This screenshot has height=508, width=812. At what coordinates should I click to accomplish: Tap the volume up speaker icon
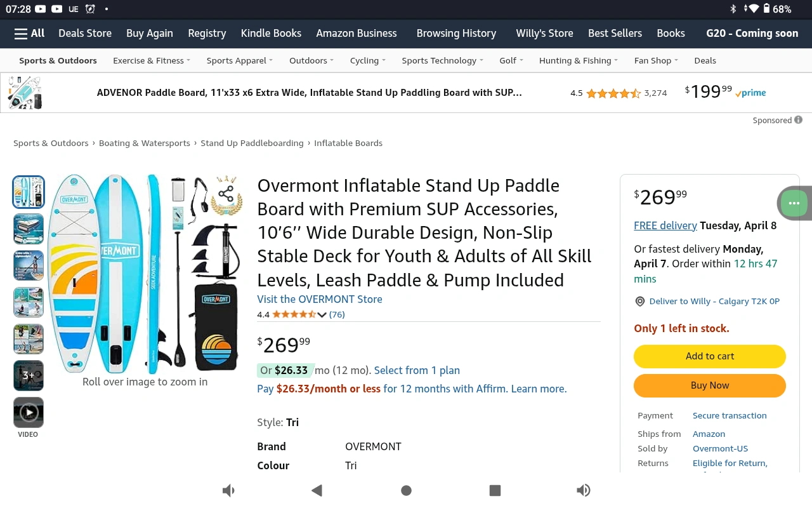pos(583,490)
